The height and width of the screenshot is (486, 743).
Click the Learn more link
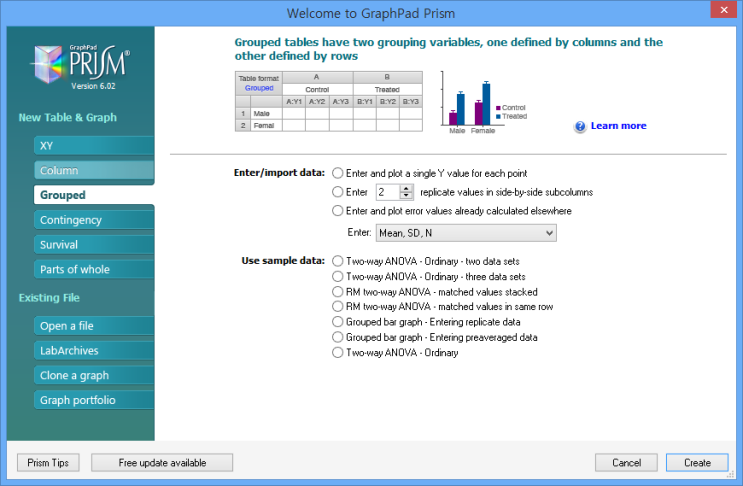(x=618, y=126)
